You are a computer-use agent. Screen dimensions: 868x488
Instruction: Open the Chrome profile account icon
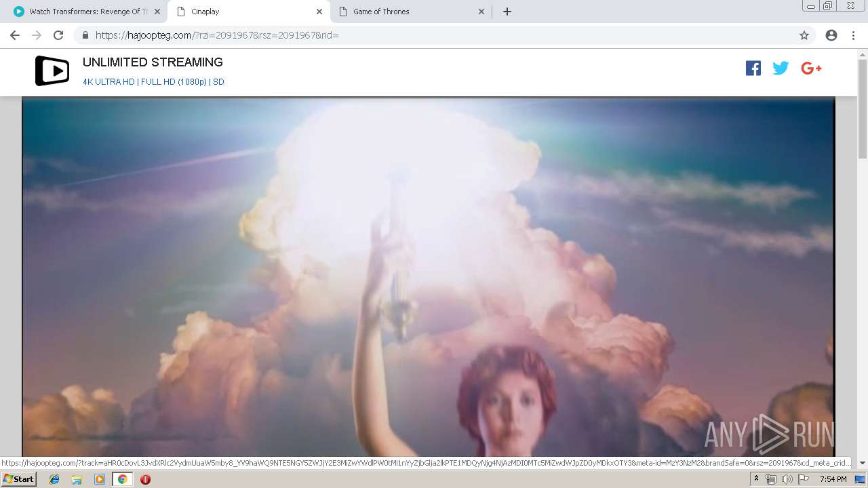tap(831, 35)
